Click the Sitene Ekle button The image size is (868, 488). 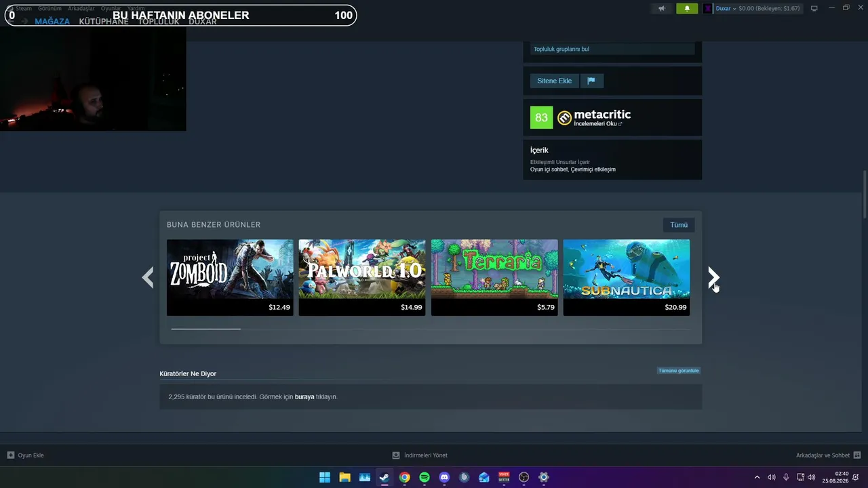[x=555, y=81]
